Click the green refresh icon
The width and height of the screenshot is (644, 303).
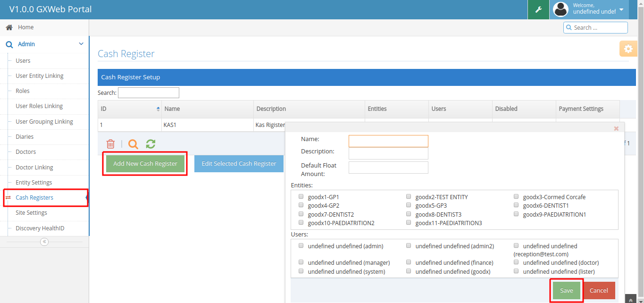(x=151, y=144)
